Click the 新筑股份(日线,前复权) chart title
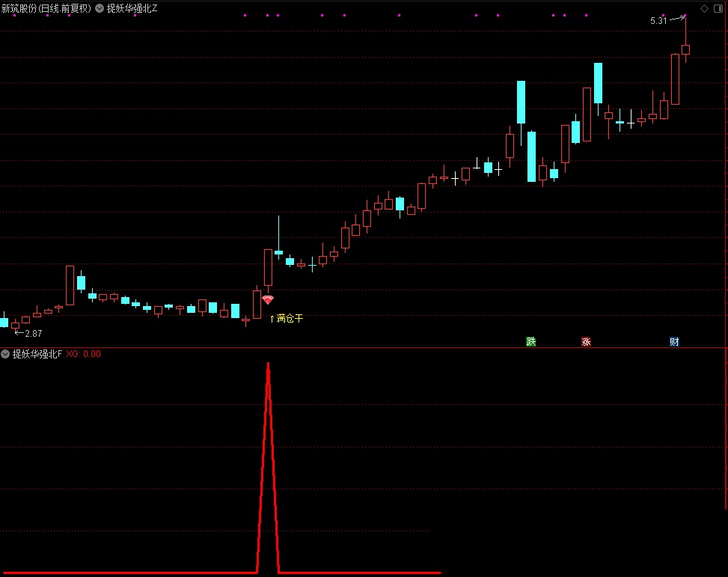The height and width of the screenshot is (577, 728). click(x=46, y=9)
